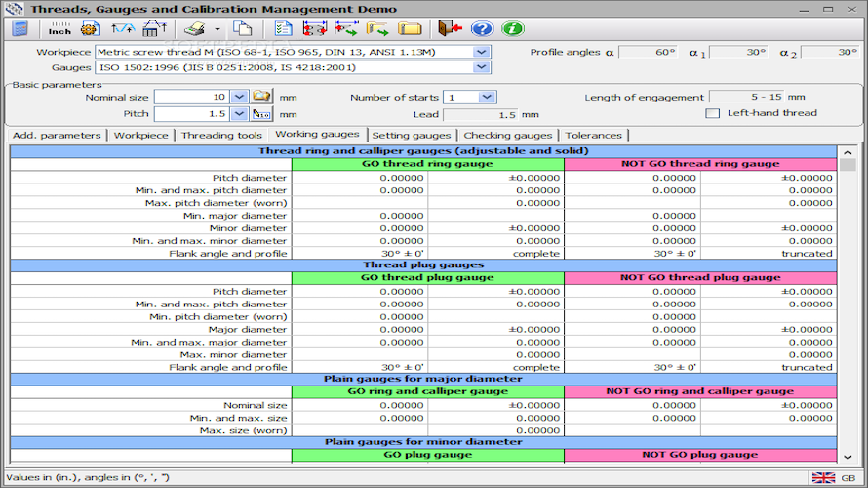Click the Nominal size input field

(192, 97)
